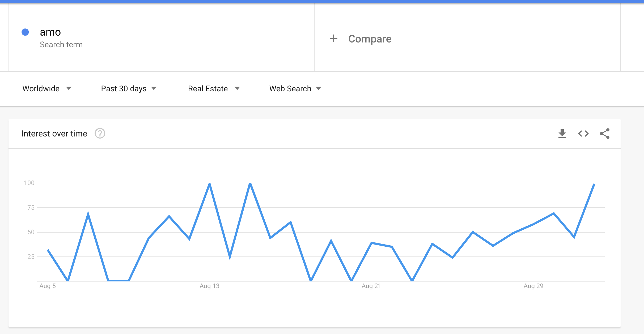This screenshot has width=644, height=334.
Task: Select the Aug 13 peak on the chart
Action: click(210, 183)
